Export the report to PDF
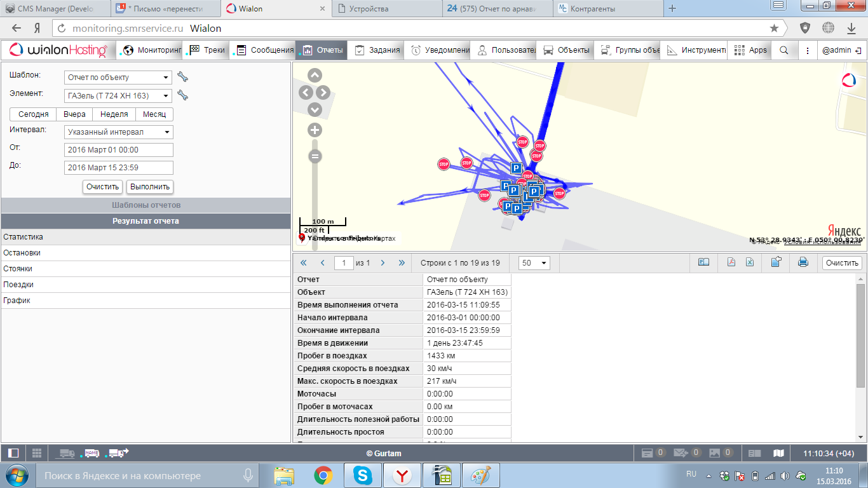 (x=731, y=262)
